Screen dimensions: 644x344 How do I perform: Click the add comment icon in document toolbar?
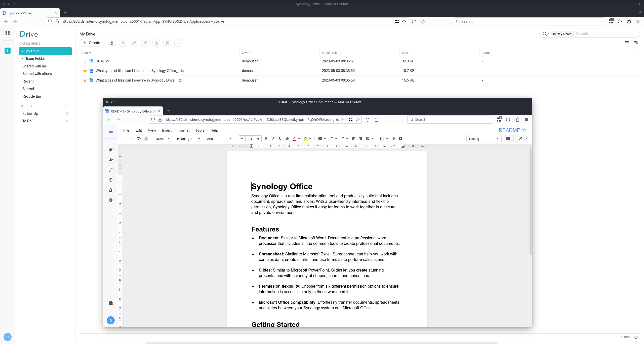(x=400, y=139)
